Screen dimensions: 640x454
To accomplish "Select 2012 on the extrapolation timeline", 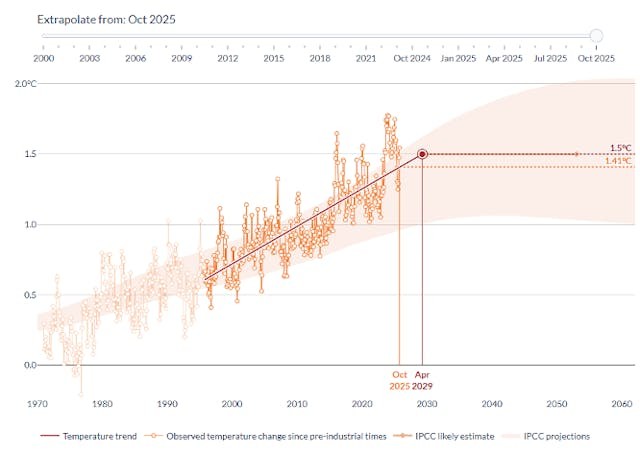I will 227,58.
